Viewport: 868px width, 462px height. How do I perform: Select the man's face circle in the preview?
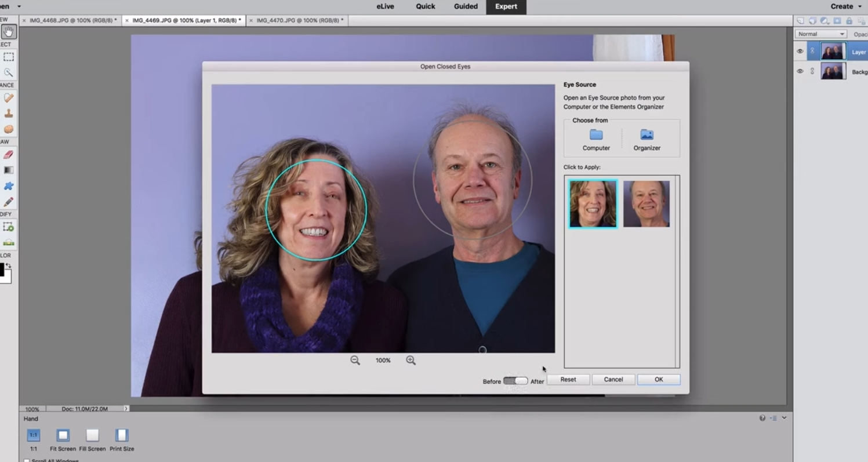(x=473, y=180)
